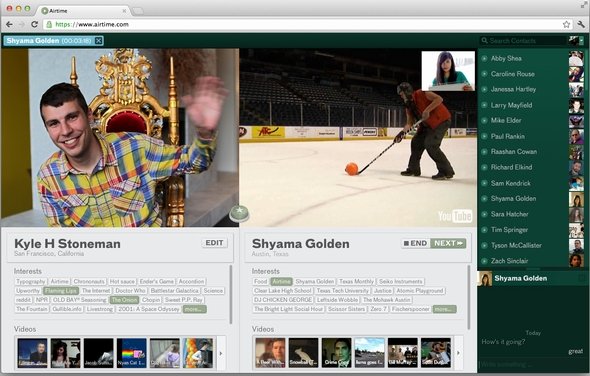Focus the Write something chat box
Image resolution: width=590 pixels, height=376 pixels.
click(532, 365)
